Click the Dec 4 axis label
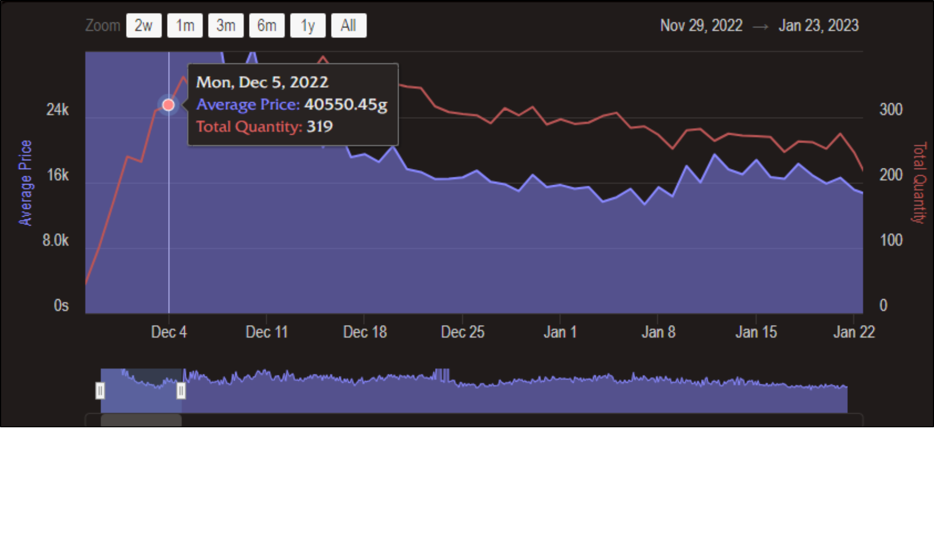The height and width of the screenshot is (560, 934). click(169, 332)
